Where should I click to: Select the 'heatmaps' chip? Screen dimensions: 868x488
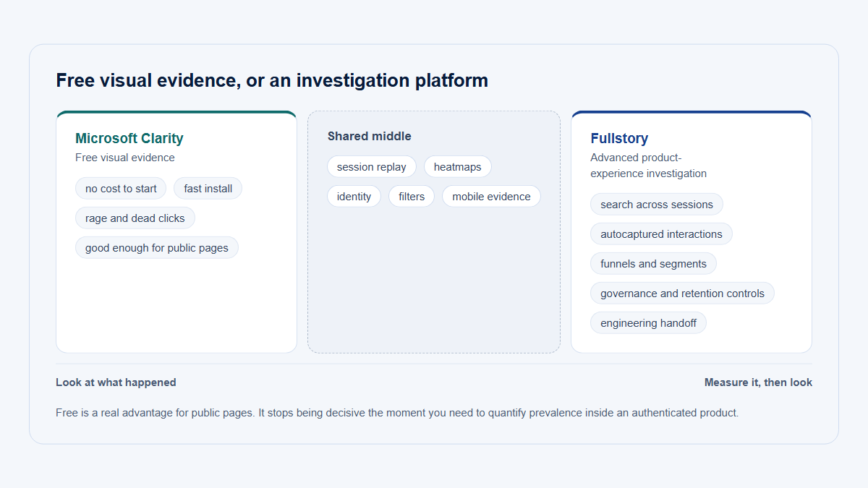coord(458,167)
